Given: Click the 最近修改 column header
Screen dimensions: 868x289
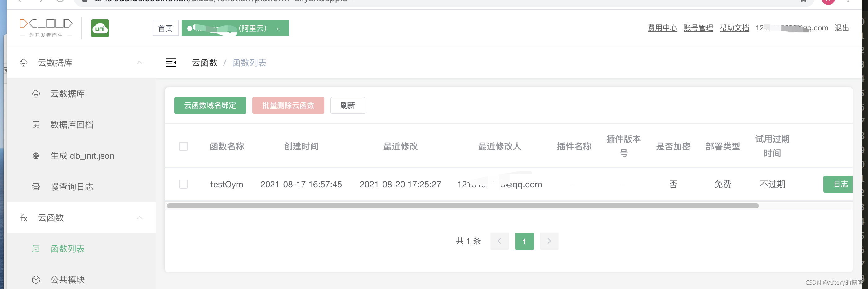Looking at the screenshot, I should click(x=400, y=146).
